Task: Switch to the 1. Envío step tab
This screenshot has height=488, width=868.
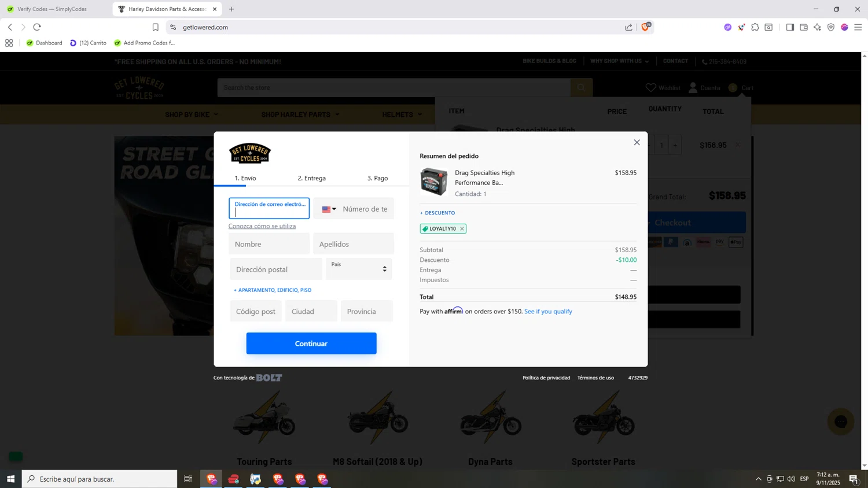Action: tap(245, 178)
